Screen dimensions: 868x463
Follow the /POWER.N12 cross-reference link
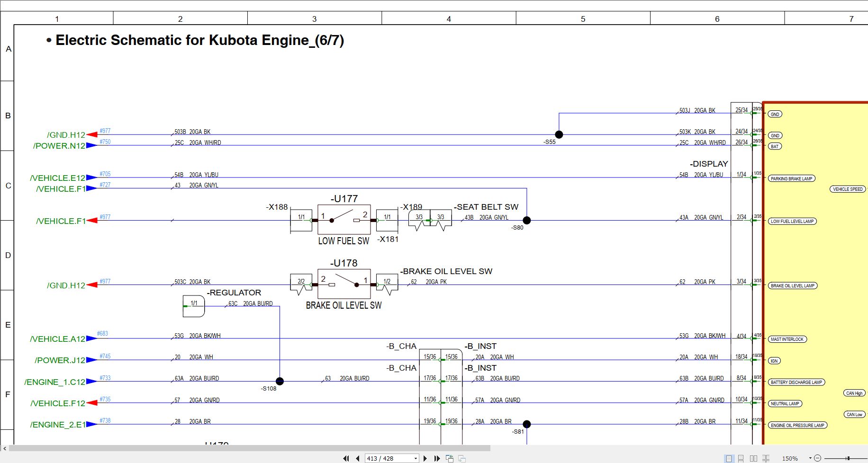coord(59,146)
